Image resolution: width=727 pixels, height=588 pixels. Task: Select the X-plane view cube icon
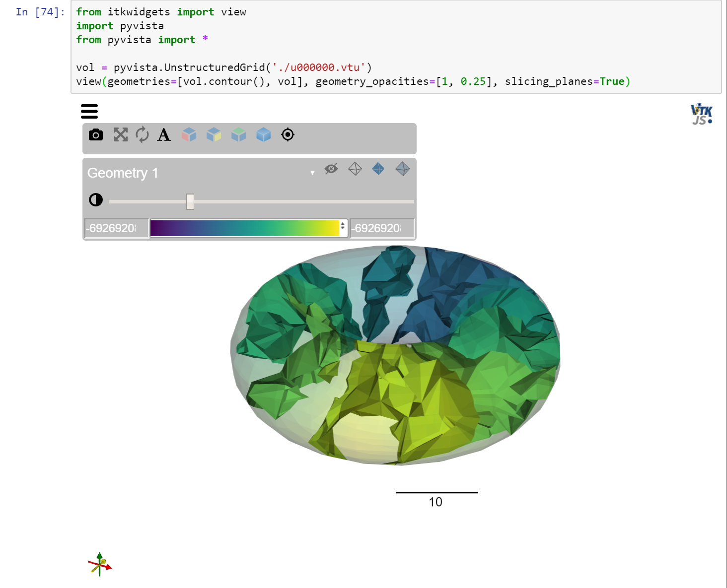[189, 134]
